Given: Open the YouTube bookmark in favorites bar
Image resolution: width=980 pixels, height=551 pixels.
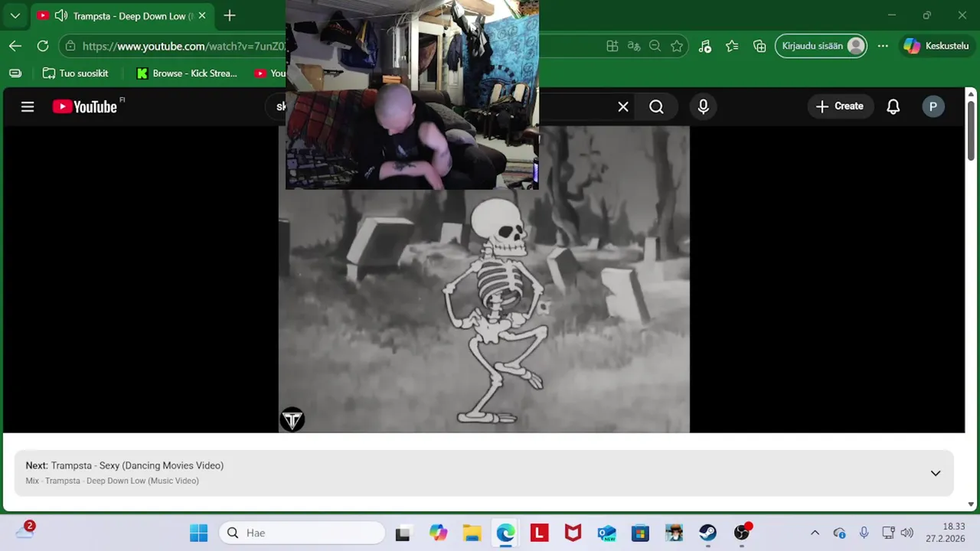Looking at the screenshot, I should coord(269,73).
